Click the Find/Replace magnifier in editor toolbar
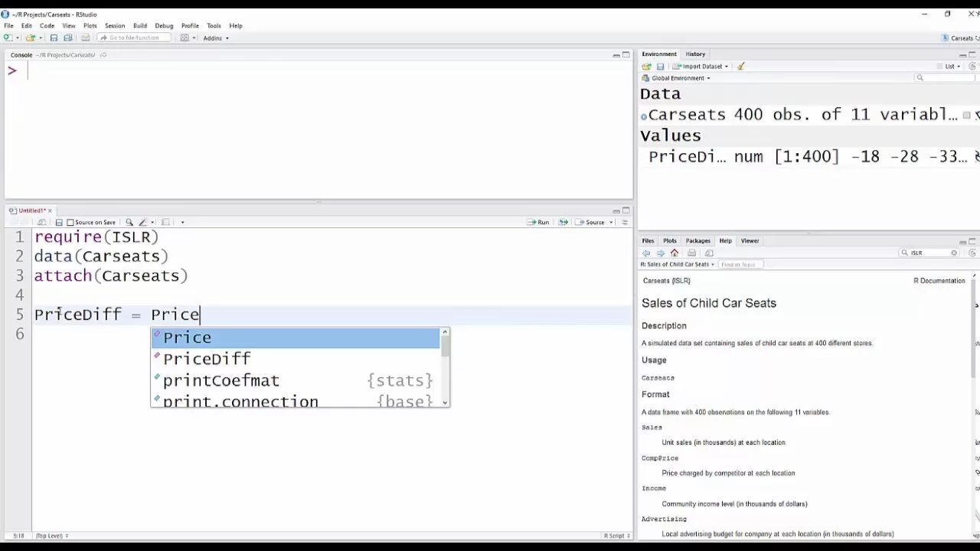The height and width of the screenshot is (551, 980). (129, 222)
